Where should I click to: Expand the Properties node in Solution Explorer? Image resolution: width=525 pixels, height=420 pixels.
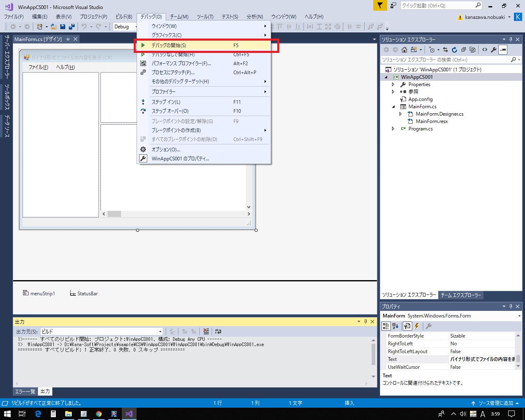(393, 84)
